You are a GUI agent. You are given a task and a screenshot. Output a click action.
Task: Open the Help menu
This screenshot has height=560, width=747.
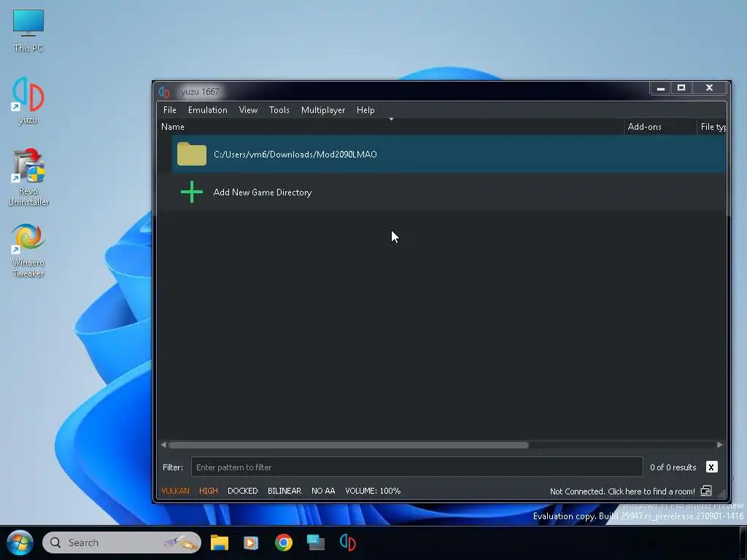click(x=365, y=110)
